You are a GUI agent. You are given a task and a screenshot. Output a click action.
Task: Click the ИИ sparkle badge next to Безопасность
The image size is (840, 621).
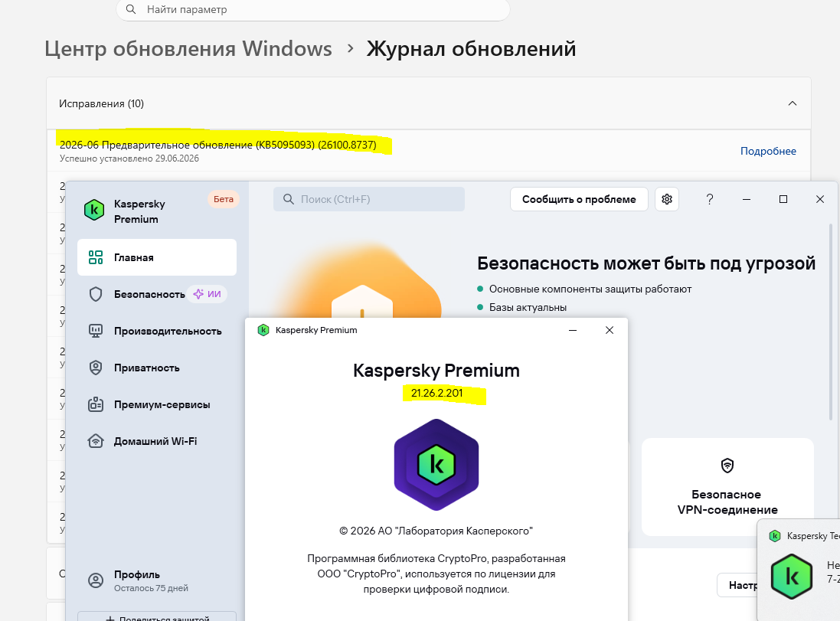tap(207, 294)
